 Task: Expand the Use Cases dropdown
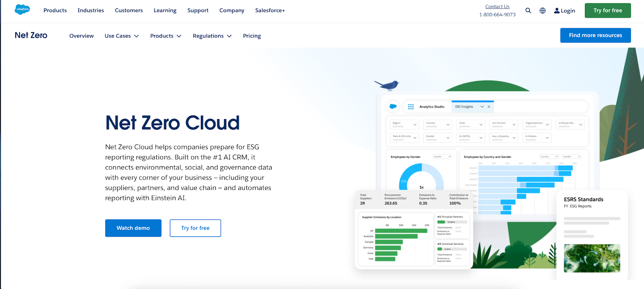(122, 36)
